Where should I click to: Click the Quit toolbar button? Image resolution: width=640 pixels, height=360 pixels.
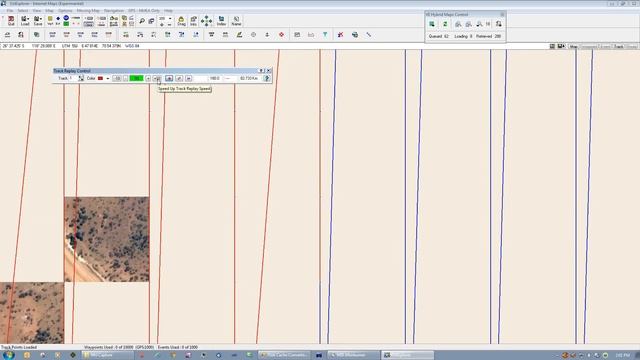pyautogui.click(x=11, y=21)
